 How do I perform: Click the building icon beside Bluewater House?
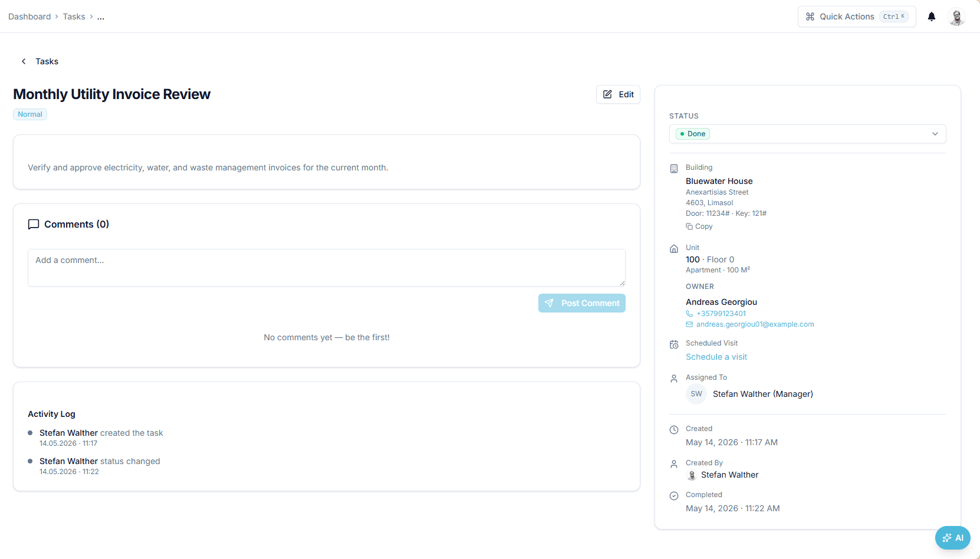click(674, 169)
